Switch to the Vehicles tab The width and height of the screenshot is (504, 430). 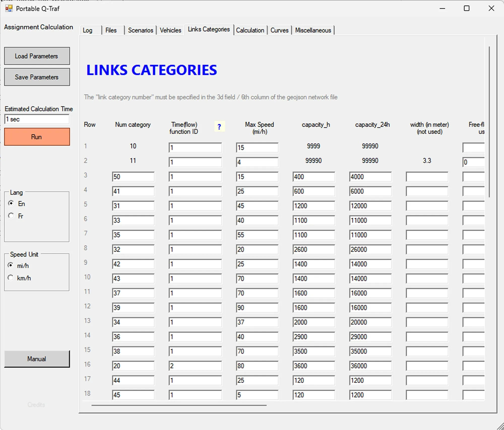click(x=170, y=30)
